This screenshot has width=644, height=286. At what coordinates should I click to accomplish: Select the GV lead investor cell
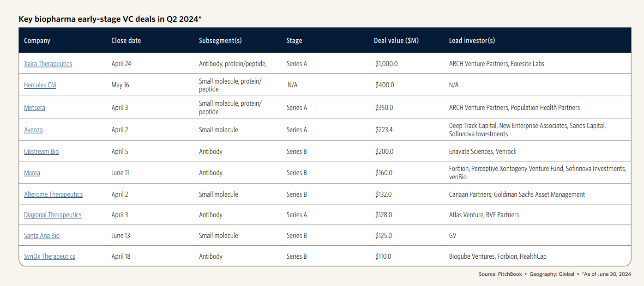[452, 236]
